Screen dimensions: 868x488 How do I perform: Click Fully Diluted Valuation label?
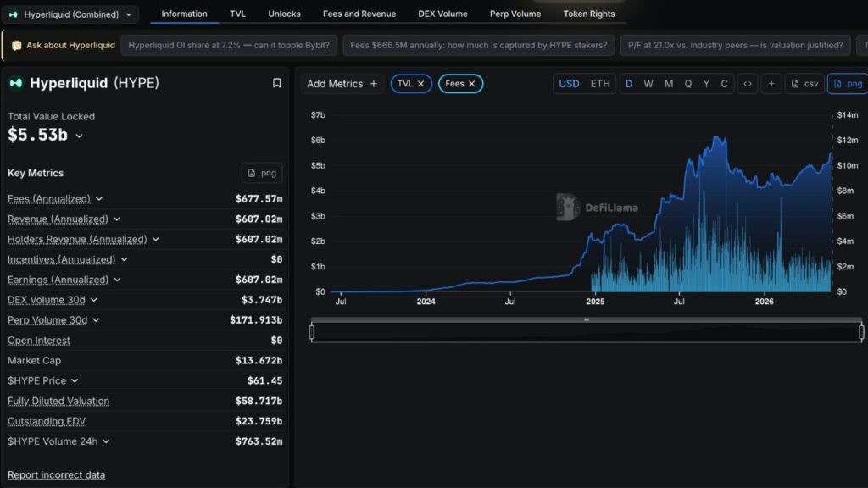coord(58,401)
